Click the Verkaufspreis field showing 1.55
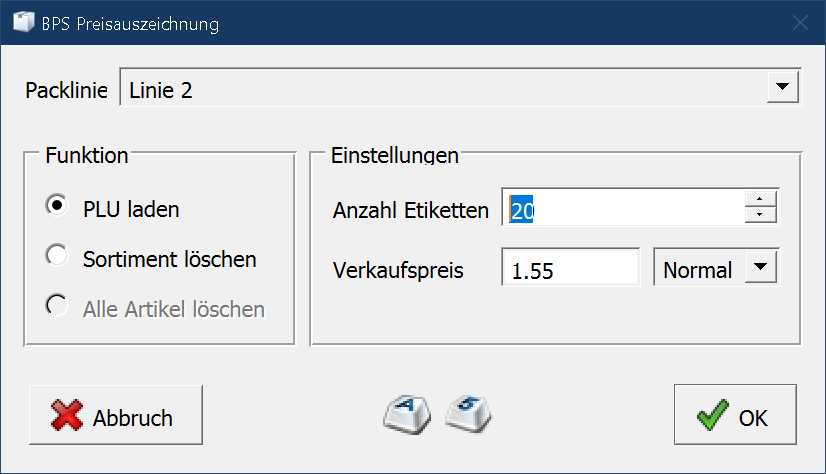This screenshot has height=474, width=826. pos(570,269)
